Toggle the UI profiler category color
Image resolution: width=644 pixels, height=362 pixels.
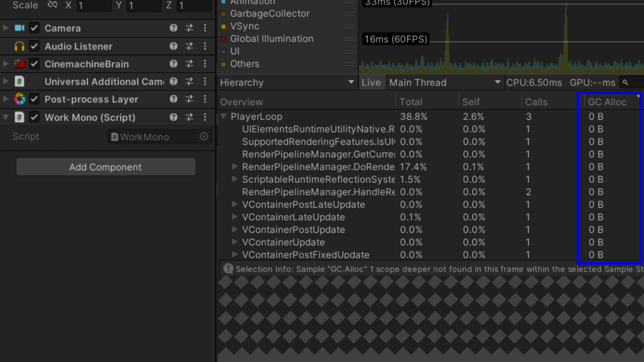[223, 51]
